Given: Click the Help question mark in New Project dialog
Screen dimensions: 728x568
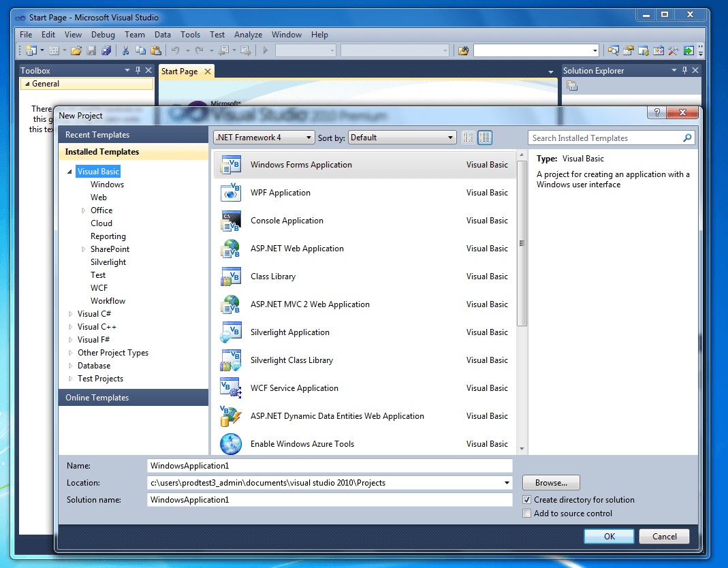Looking at the screenshot, I should click(656, 112).
